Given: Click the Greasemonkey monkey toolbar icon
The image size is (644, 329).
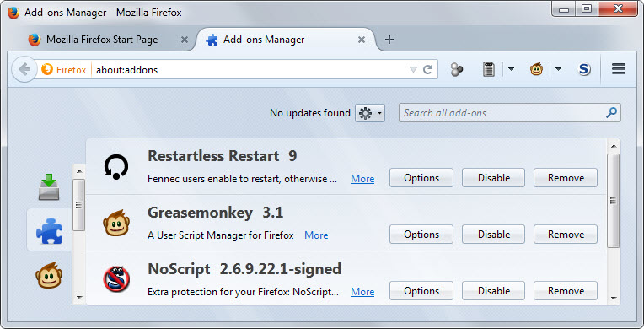Looking at the screenshot, I should pos(536,69).
